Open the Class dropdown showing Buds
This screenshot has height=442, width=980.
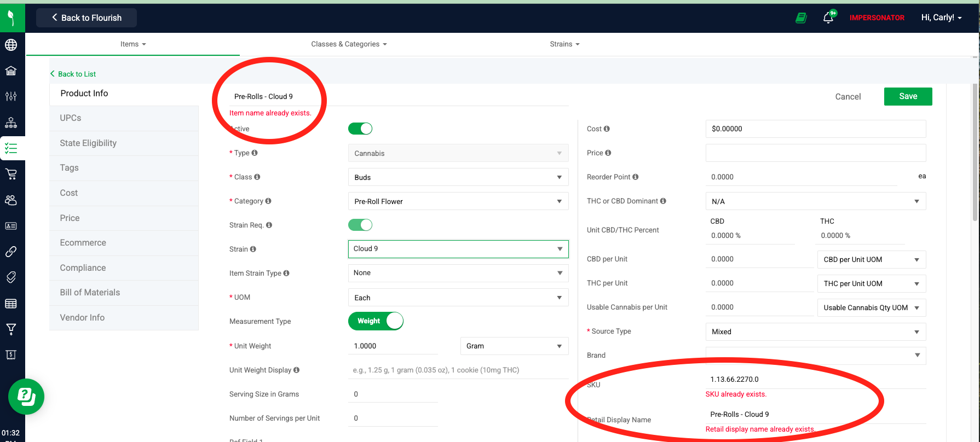tap(458, 177)
